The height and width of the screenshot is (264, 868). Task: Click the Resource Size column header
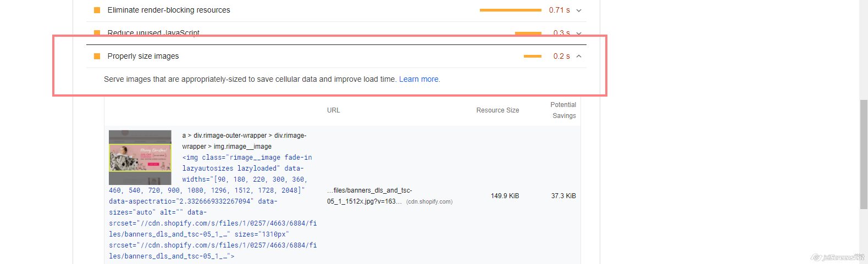(x=497, y=110)
